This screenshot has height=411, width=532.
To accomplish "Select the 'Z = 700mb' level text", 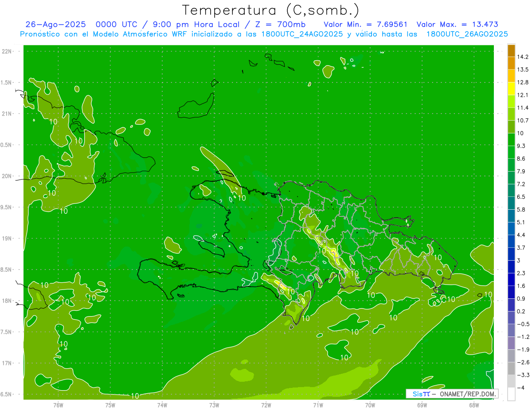I will tap(280, 24).
